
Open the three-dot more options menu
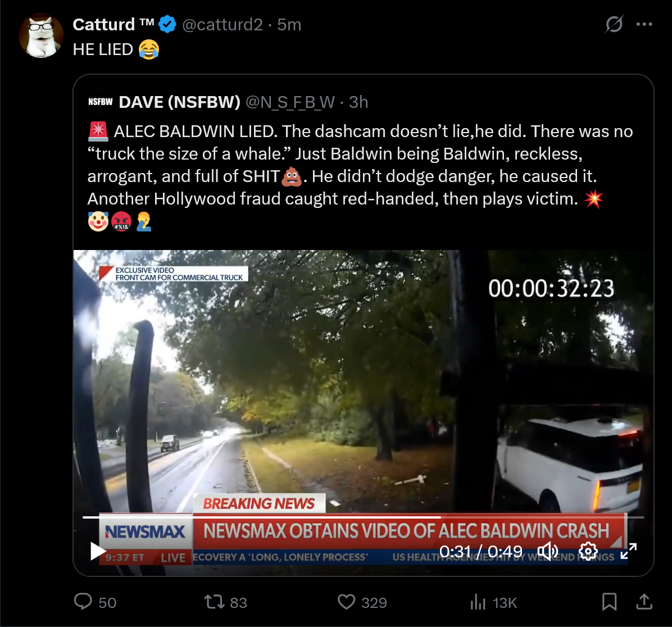(644, 24)
